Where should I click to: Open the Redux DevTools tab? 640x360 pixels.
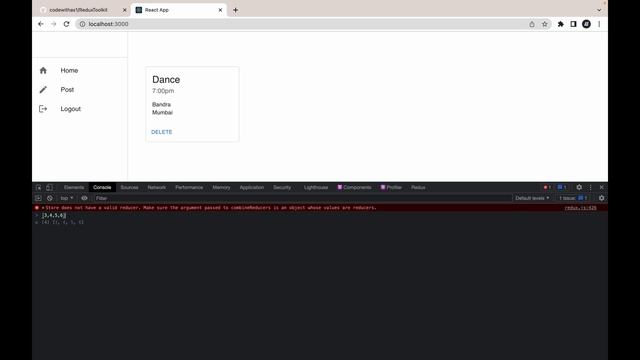point(418,187)
